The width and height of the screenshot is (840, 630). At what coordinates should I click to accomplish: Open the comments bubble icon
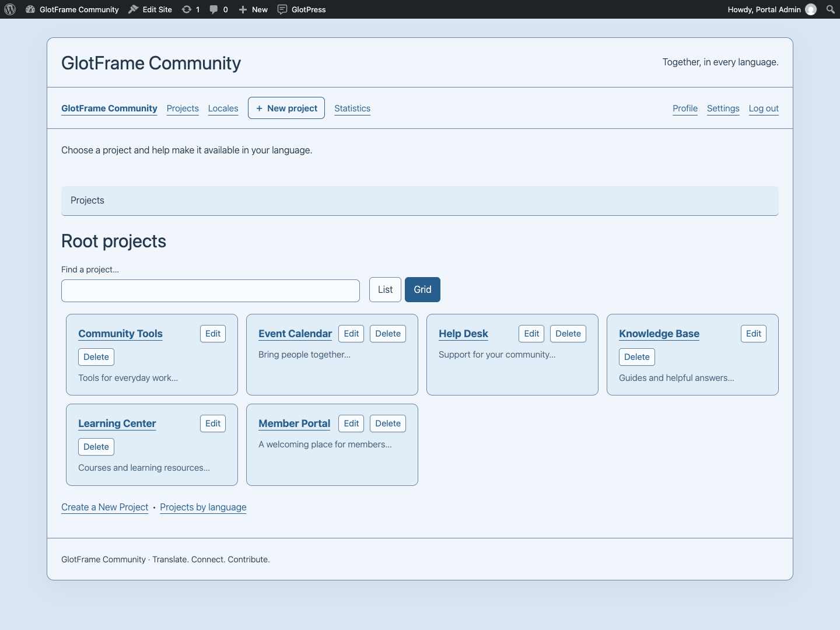point(214,9)
